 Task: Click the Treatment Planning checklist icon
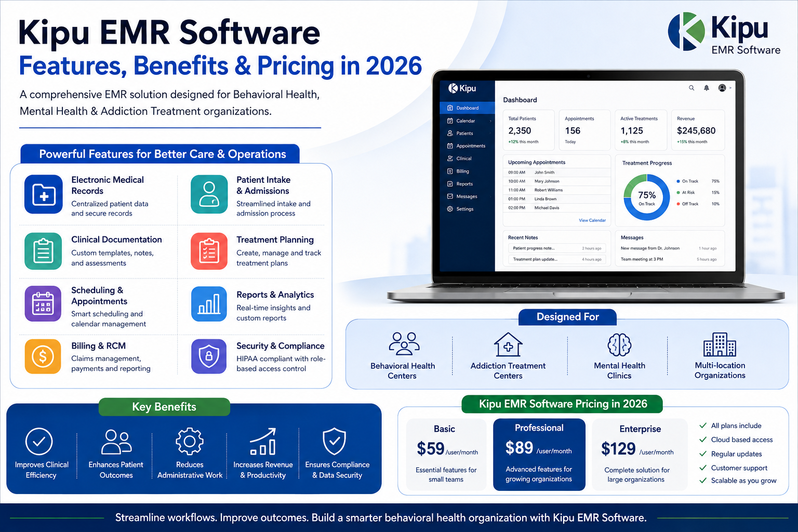209,251
